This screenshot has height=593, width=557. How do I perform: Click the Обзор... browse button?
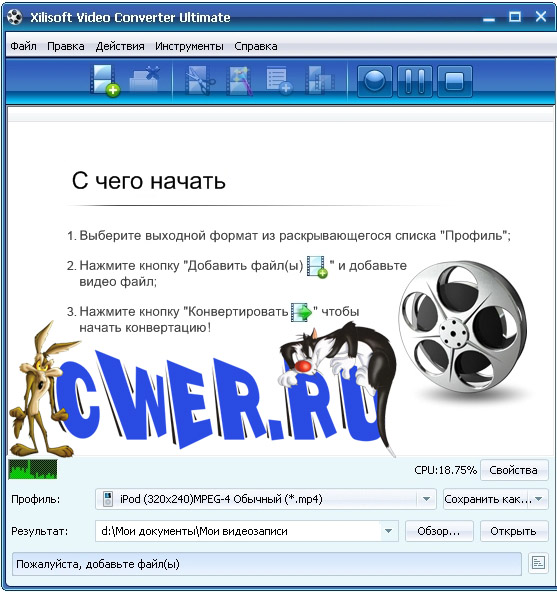click(439, 531)
